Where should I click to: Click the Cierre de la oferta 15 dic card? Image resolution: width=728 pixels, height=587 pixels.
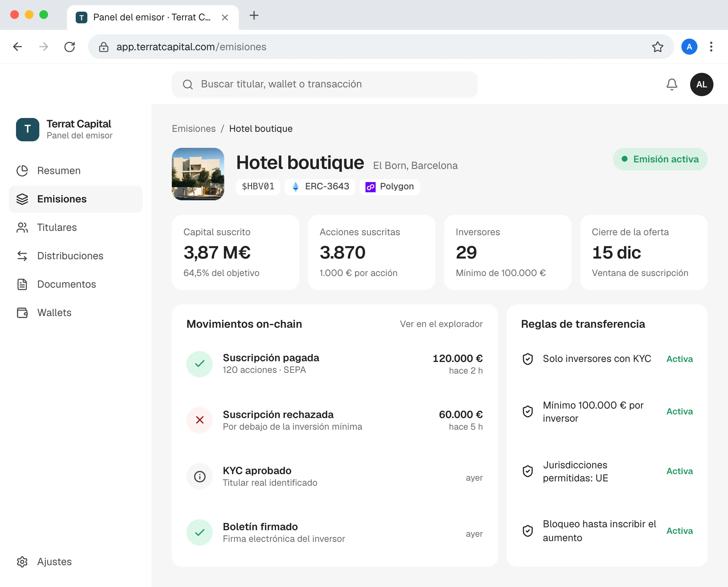[x=644, y=252]
